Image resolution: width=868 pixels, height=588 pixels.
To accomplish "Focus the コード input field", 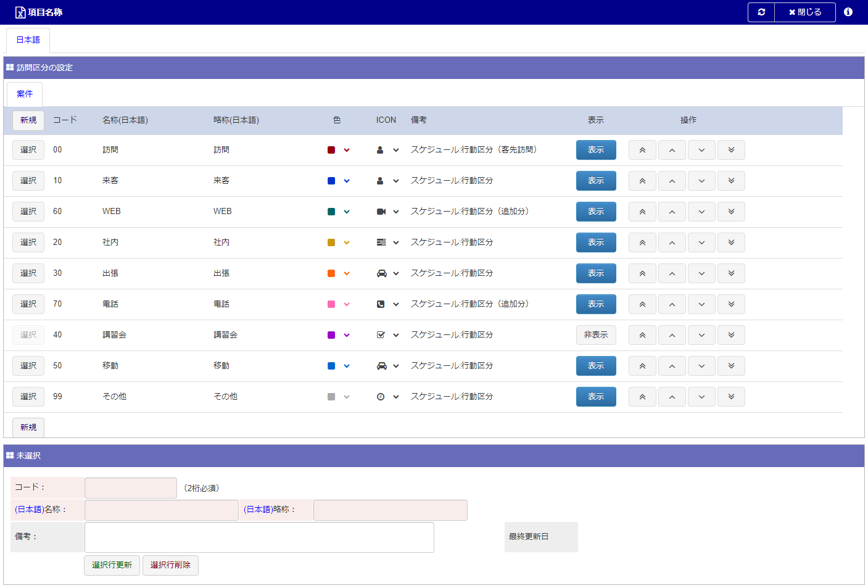I will [131, 488].
